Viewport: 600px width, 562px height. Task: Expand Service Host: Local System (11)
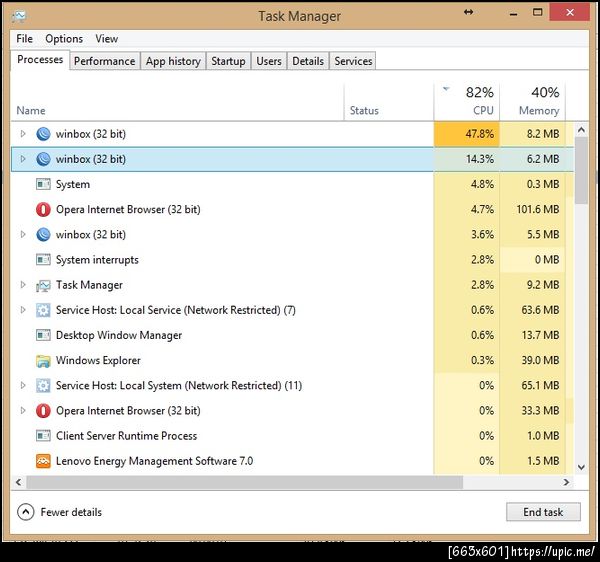click(x=23, y=386)
